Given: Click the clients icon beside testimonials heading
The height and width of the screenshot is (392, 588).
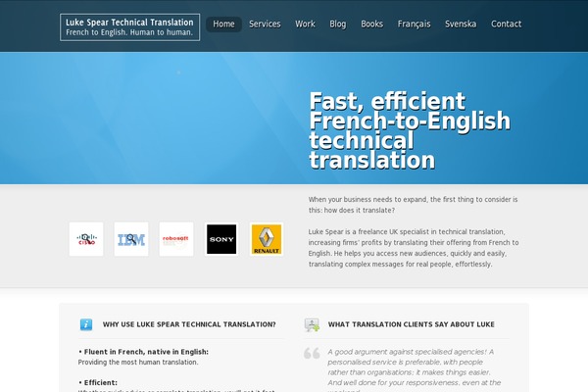Looking at the screenshot, I should point(312,324).
